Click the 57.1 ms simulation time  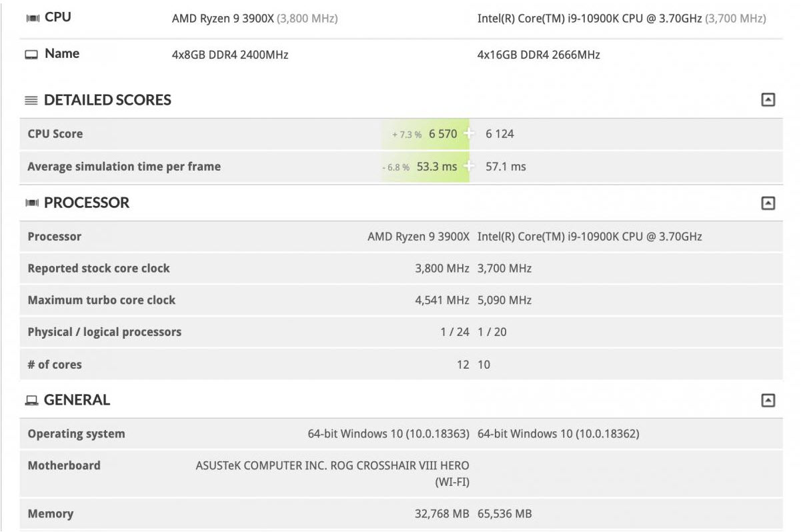coord(506,167)
